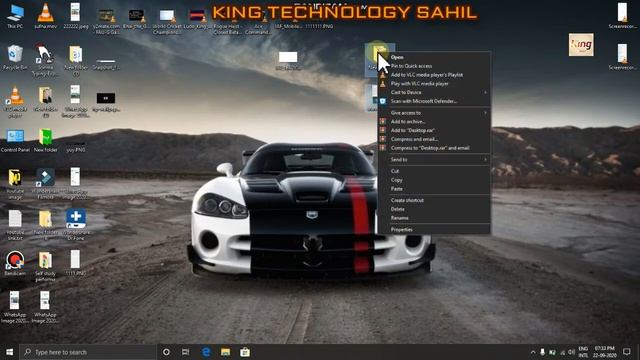
Task: Type in the taskbar search box
Action: click(88, 352)
